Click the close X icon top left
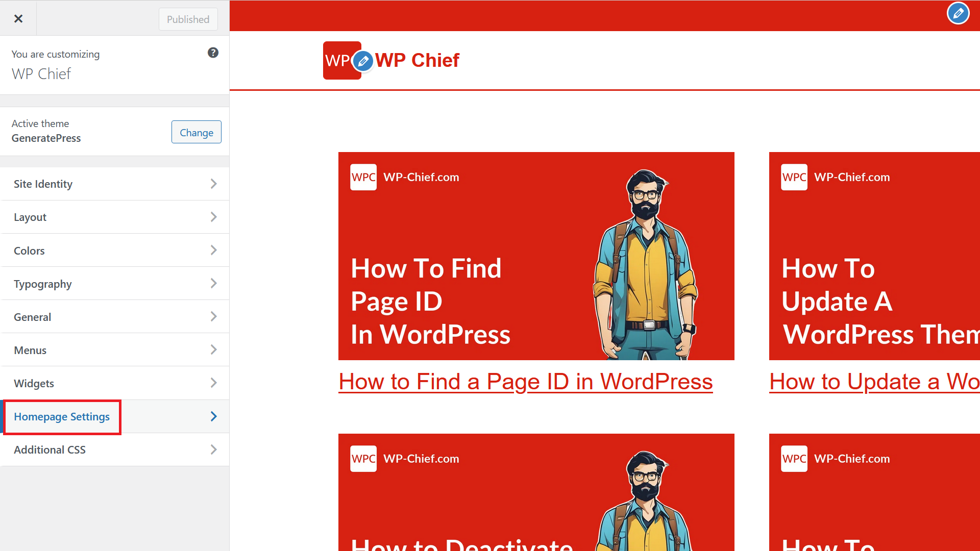 pos(18,19)
